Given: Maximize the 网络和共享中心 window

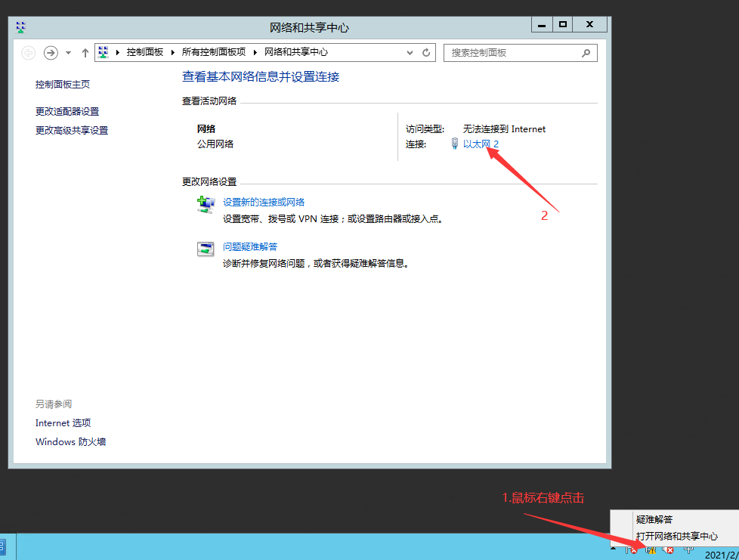Looking at the screenshot, I should [563, 24].
